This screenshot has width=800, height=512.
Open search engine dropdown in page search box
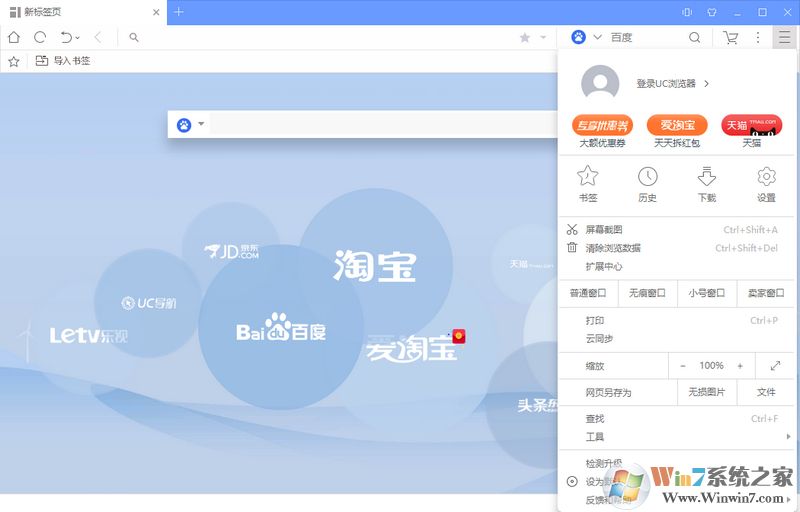tap(201, 124)
